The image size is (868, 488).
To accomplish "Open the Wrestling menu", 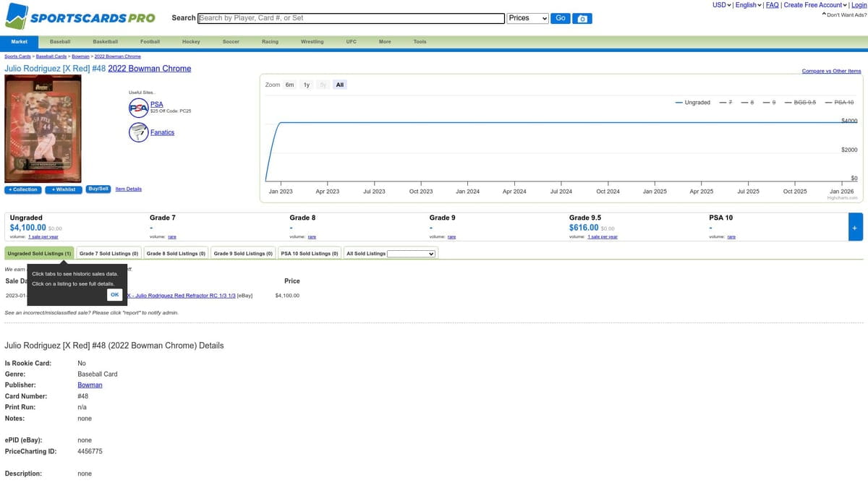I will coord(312,42).
